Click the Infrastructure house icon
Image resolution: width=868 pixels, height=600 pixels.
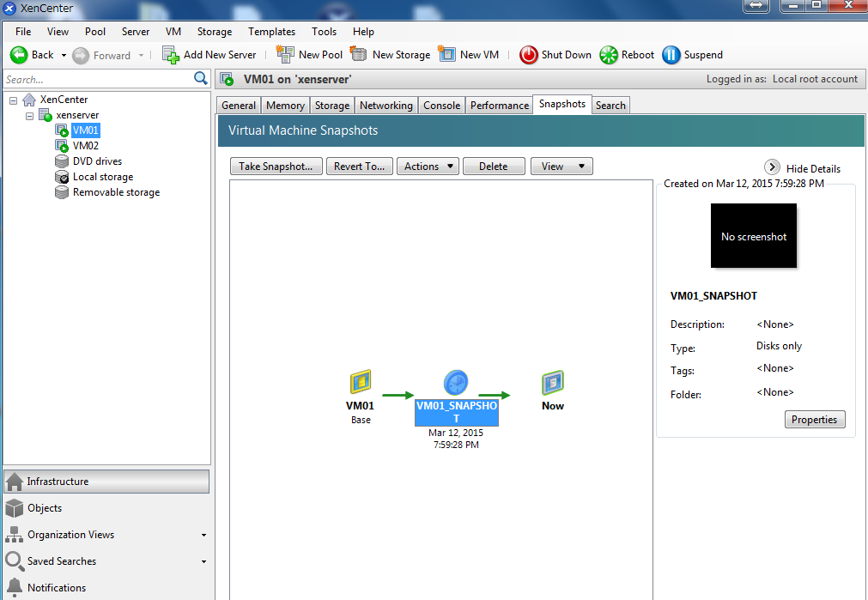click(15, 482)
